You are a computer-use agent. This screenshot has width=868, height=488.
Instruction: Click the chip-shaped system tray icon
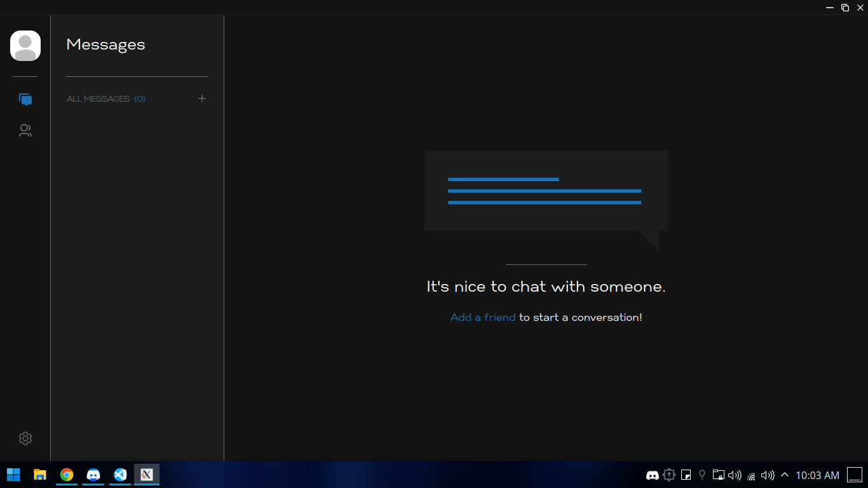(669, 475)
